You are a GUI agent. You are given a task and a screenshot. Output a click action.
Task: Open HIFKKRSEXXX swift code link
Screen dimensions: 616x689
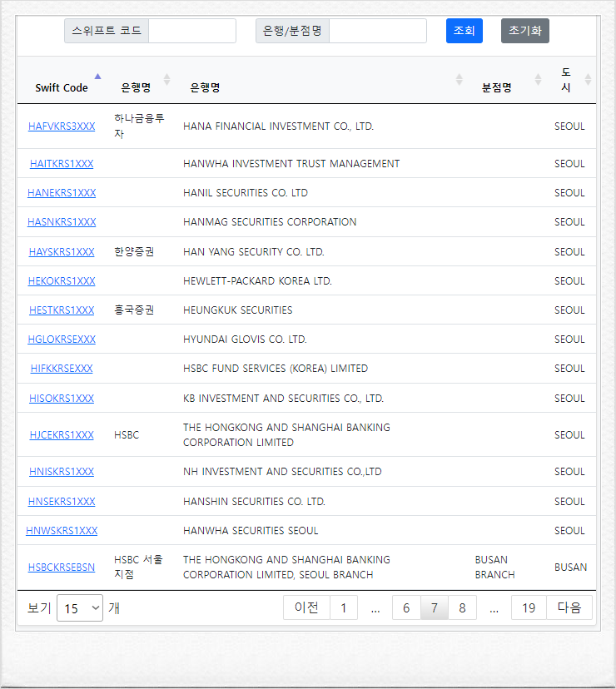tap(62, 369)
